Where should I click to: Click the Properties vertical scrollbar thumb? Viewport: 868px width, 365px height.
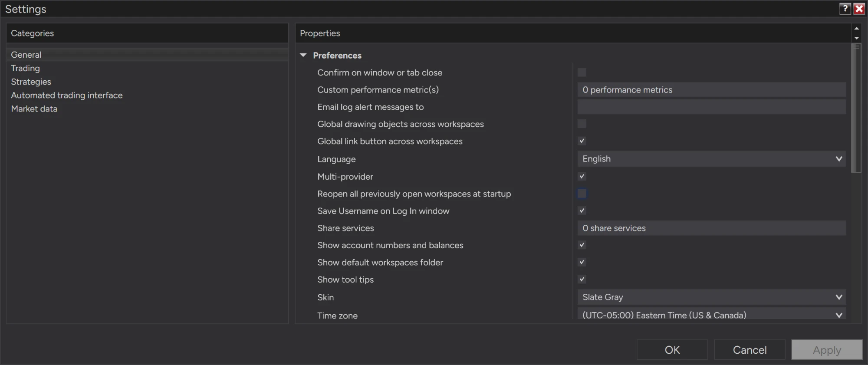(x=856, y=109)
